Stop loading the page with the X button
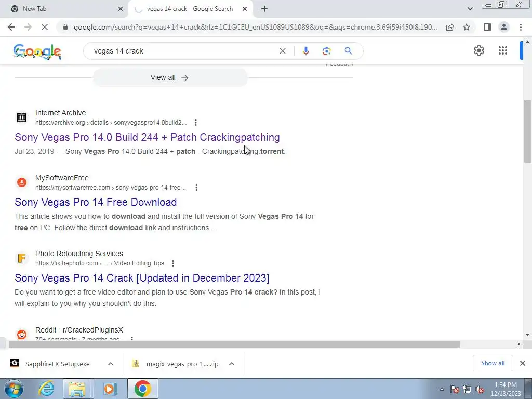 tap(45, 27)
